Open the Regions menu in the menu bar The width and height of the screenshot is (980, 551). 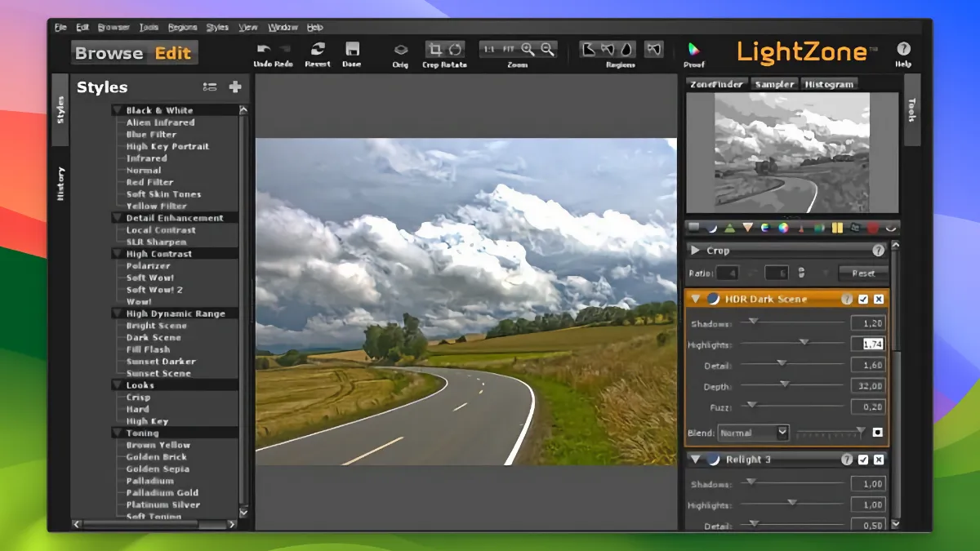(x=182, y=26)
